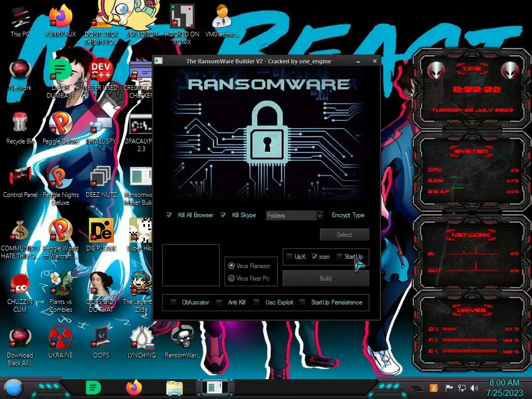The height and width of the screenshot is (399, 532).
Task: Uncheck the Kill Skype checkbox
Action: pos(223,215)
